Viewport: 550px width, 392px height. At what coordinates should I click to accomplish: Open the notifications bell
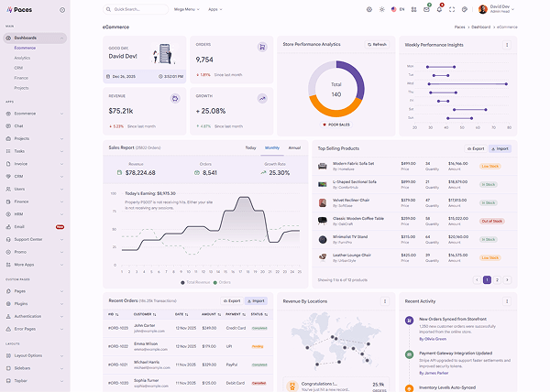[439, 9]
